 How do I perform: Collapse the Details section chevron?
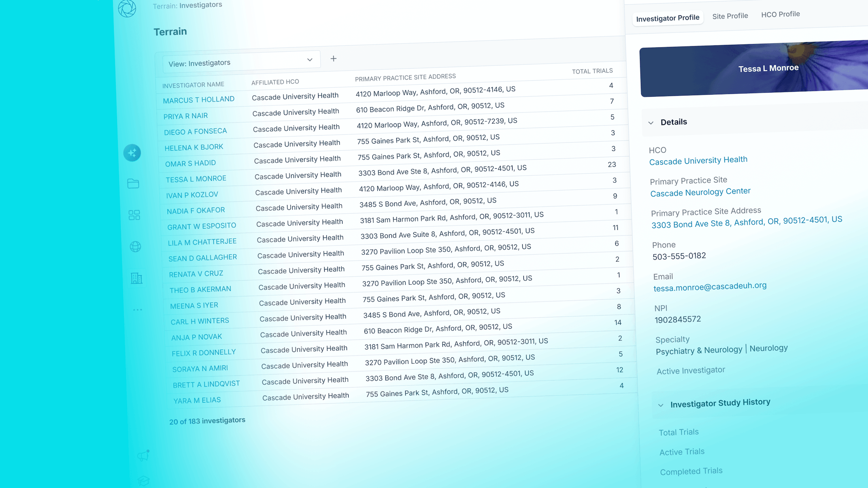(x=651, y=123)
